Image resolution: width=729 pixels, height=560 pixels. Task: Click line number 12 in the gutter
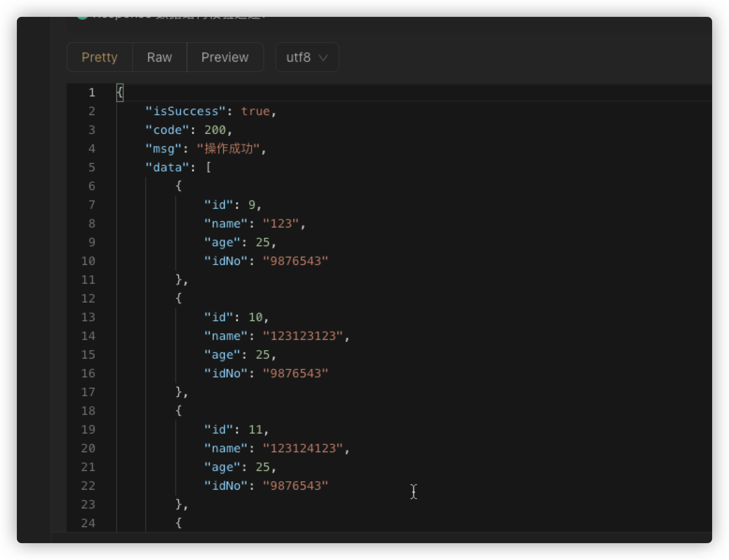(88, 299)
